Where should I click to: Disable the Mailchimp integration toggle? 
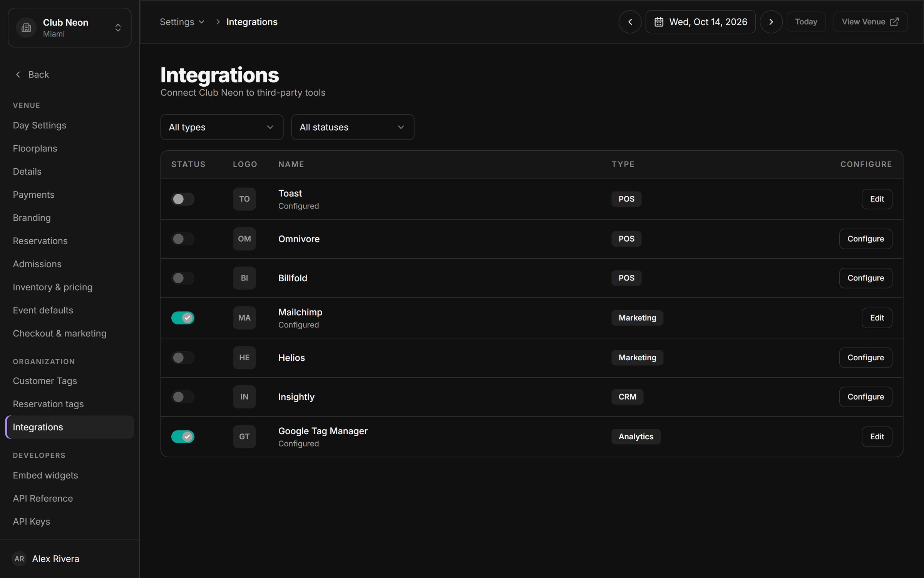coord(182,318)
